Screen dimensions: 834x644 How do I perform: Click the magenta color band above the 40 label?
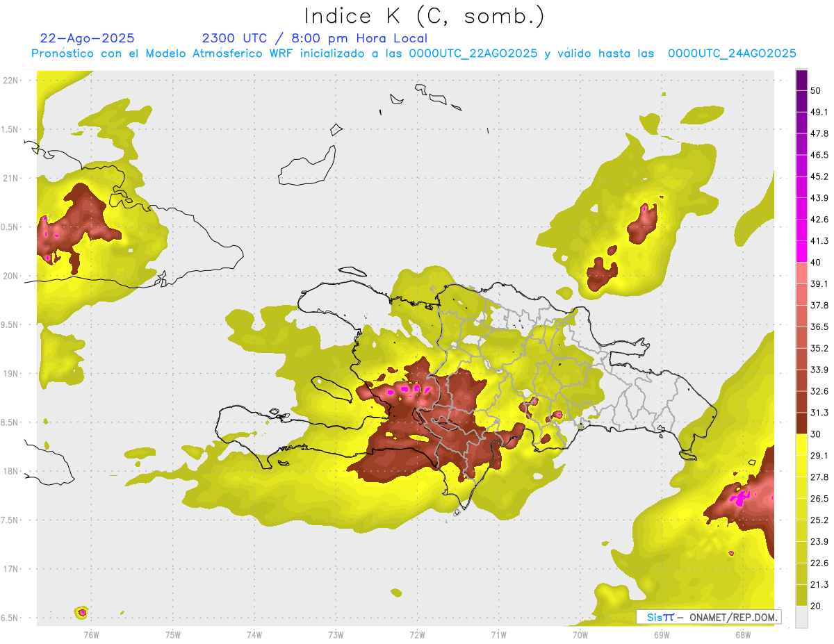[x=801, y=251]
